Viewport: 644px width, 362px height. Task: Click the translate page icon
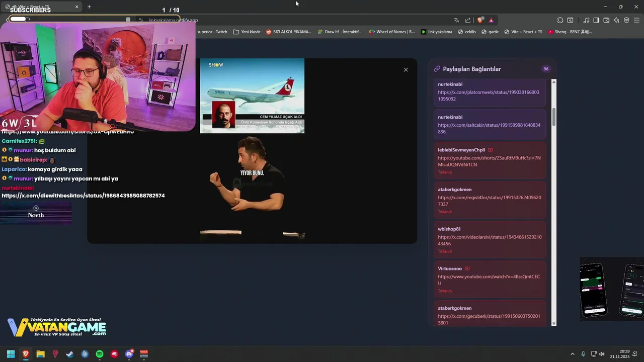coord(456,20)
